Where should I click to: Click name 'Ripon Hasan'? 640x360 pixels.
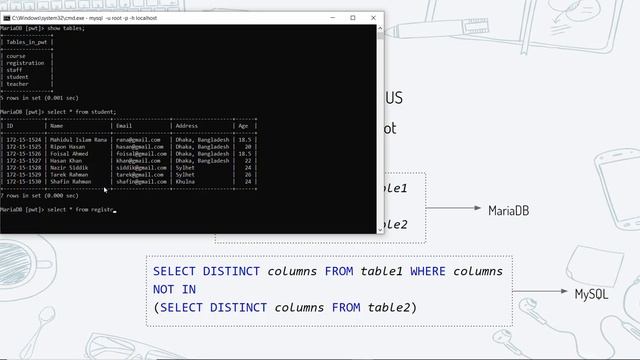coord(68,147)
